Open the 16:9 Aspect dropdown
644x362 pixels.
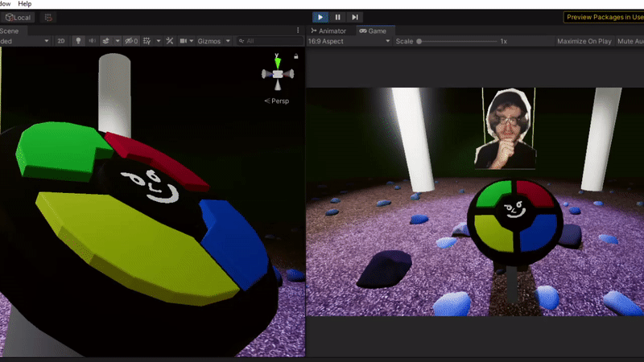coord(349,41)
